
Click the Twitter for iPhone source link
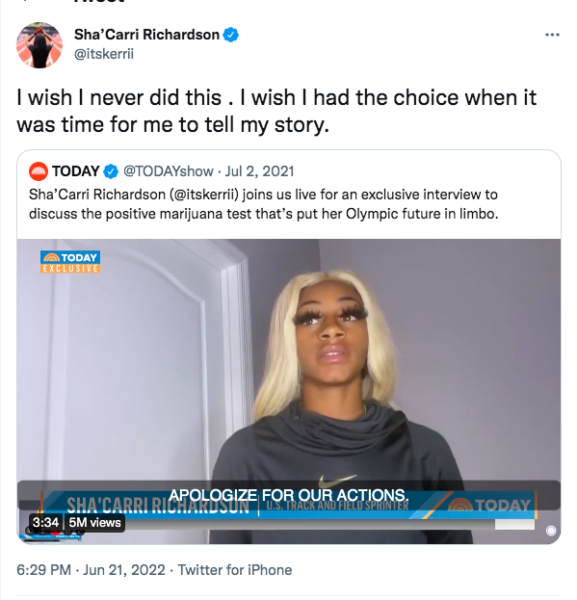pos(235,570)
